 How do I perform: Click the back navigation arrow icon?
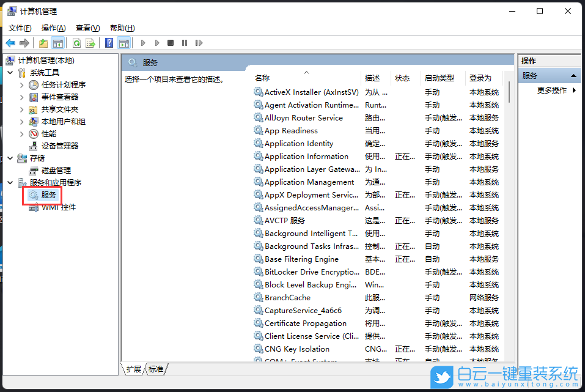pos(10,43)
